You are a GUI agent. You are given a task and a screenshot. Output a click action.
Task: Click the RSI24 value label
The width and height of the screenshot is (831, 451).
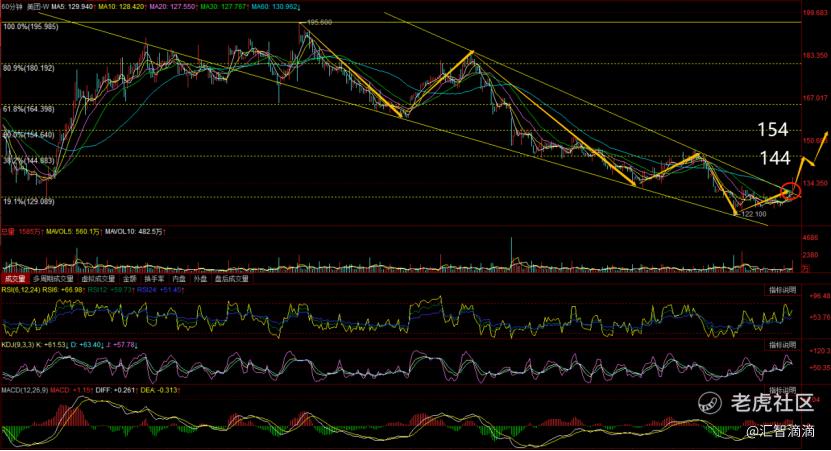pyautogui.click(x=161, y=290)
